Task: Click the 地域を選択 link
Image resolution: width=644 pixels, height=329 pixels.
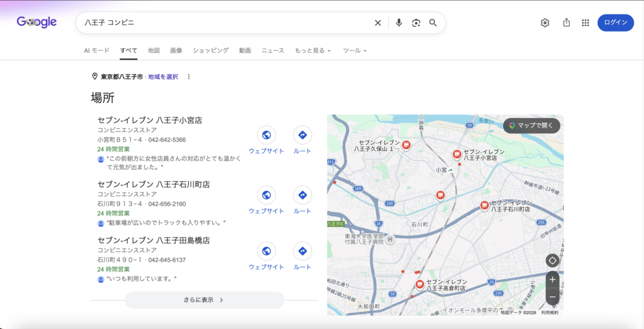Action: point(163,77)
